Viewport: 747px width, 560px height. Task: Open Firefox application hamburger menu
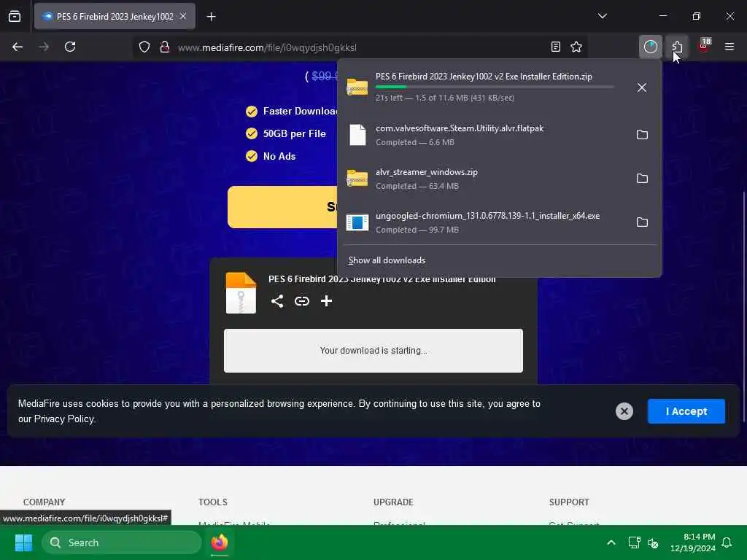[729, 47]
